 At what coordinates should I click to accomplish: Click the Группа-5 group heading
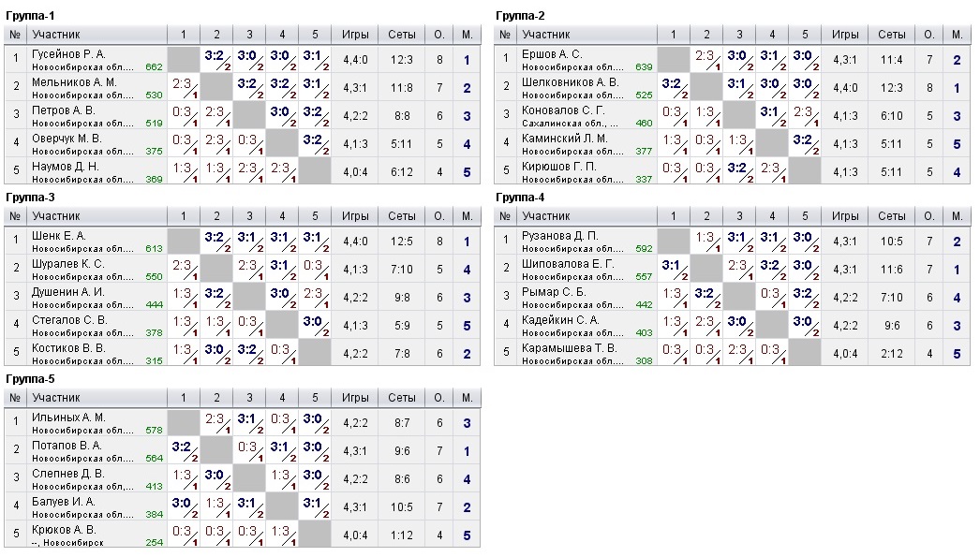pos(30,379)
